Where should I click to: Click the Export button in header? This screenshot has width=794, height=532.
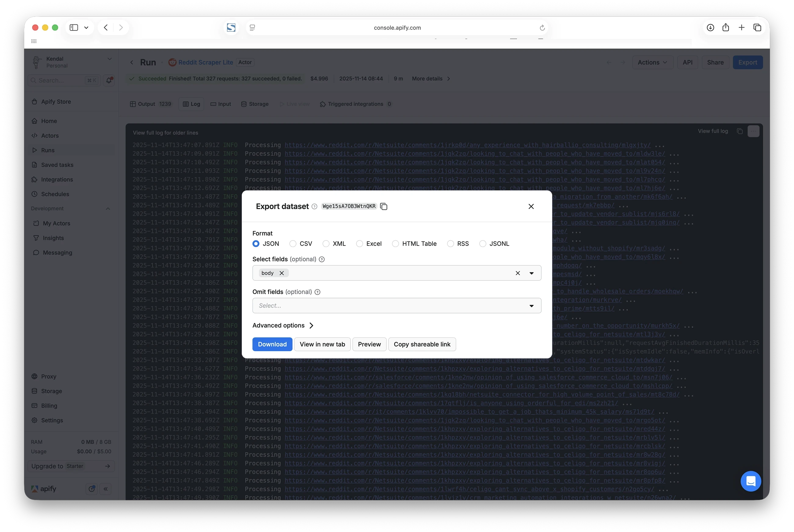(x=747, y=62)
